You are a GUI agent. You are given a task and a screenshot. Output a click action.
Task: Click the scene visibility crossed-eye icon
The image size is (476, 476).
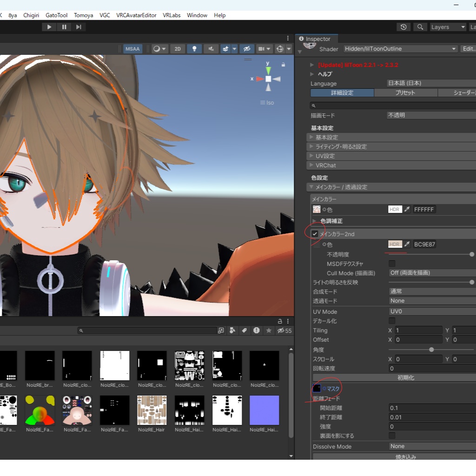click(x=247, y=48)
